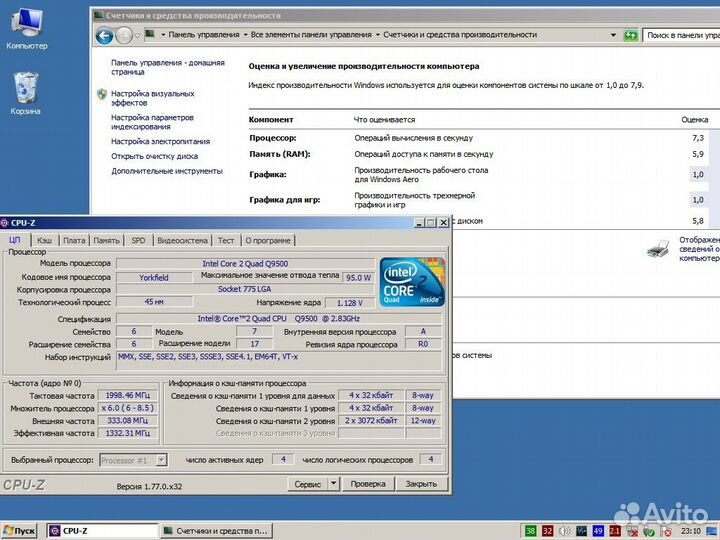The width and height of the screenshot is (720, 540).
Task: Expand dropdown arrow before Счетчики и средства производительности
Action: [x=377, y=35]
